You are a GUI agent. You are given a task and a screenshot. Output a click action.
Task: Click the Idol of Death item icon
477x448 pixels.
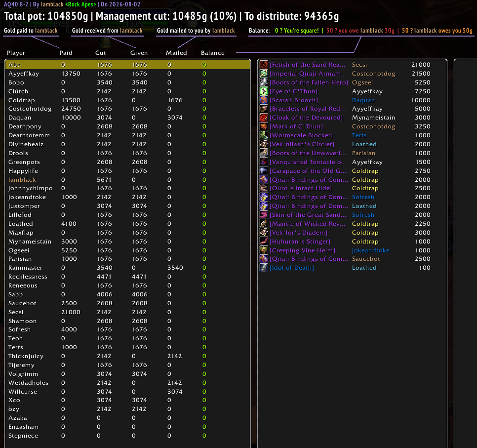tap(264, 268)
